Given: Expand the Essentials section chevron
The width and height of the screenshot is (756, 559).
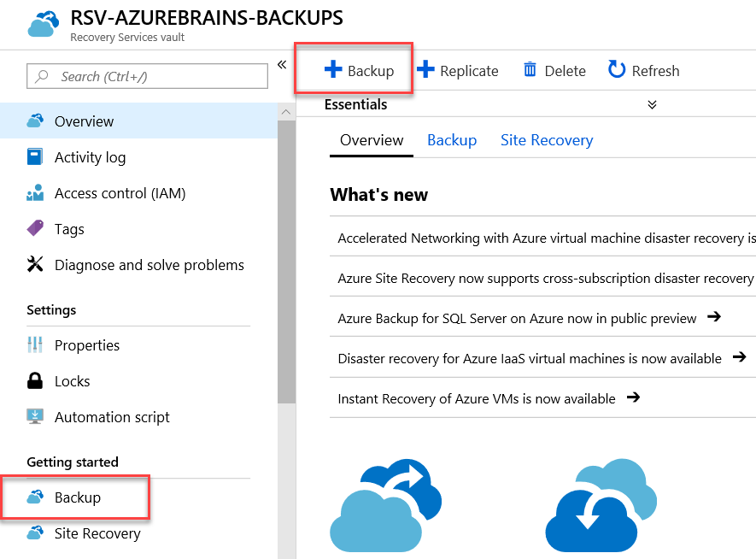Looking at the screenshot, I should 652,104.
